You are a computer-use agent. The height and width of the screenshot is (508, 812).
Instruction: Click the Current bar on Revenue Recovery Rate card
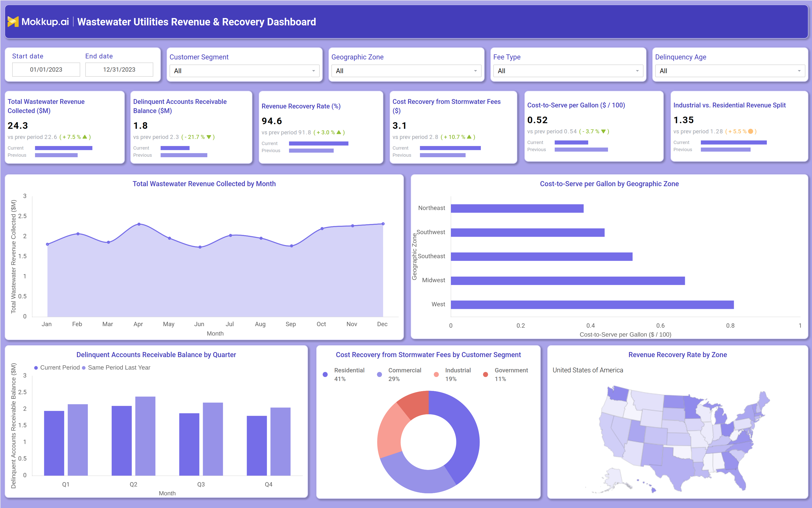point(318,144)
